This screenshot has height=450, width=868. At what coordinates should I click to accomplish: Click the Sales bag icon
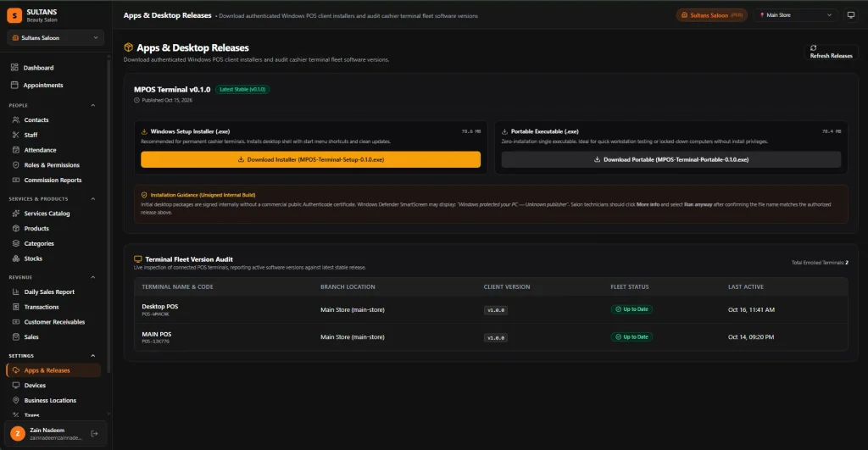(x=15, y=336)
